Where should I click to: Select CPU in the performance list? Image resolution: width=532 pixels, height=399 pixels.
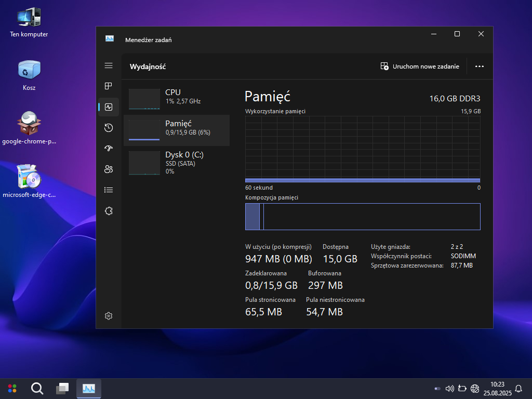pos(177,99)
